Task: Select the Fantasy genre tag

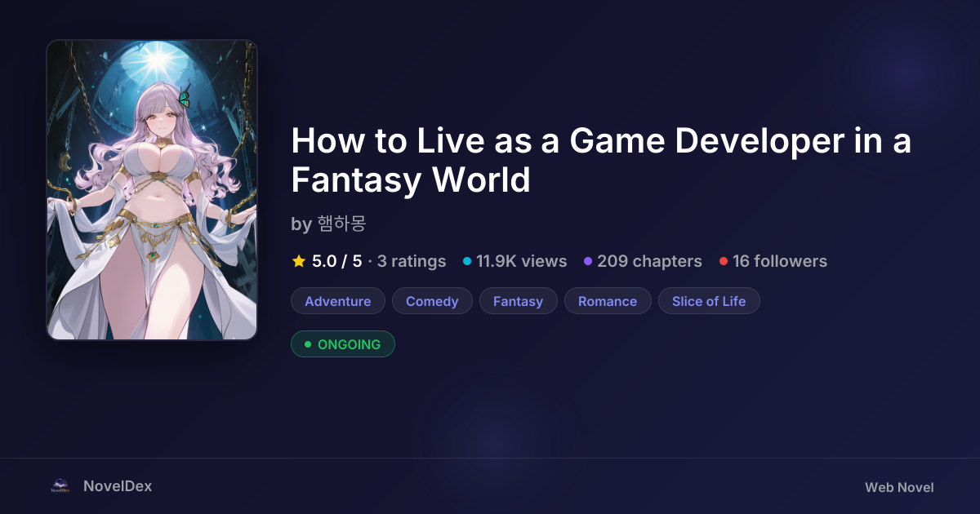Action: [518, 301]
